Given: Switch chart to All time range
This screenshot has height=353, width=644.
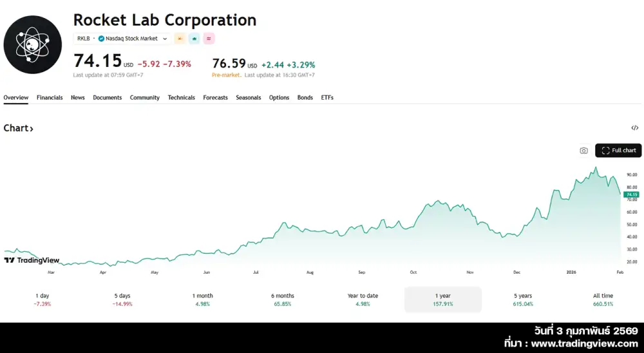Looking at the screenshot, I should [x=603, y=300].
